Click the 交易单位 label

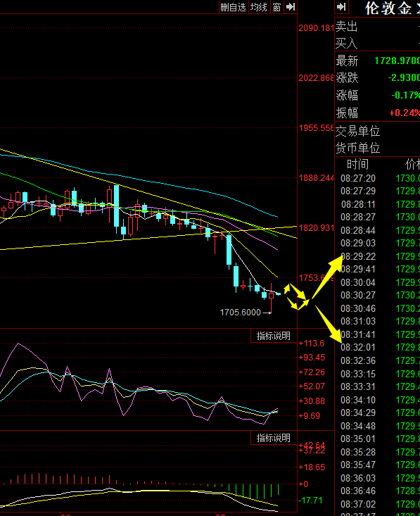[358, 132]
